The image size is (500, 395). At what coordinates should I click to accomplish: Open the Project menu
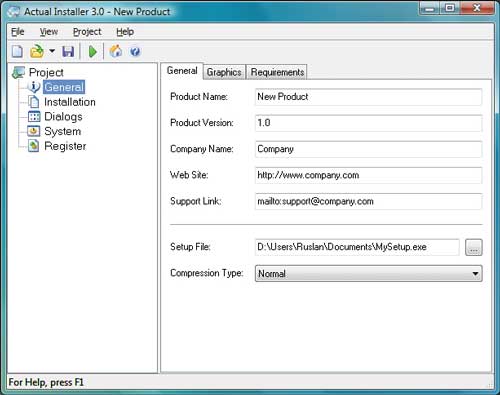[87, 32]
